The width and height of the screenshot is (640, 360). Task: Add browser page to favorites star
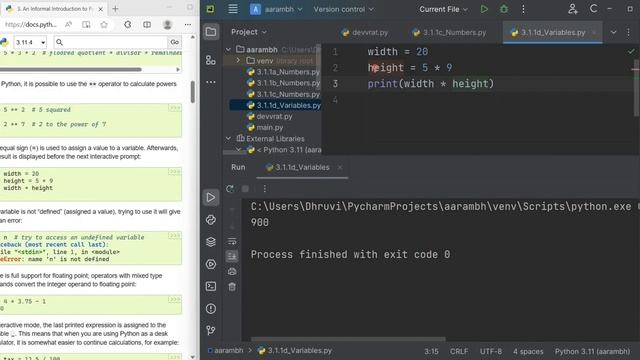(x=104, y=24)
